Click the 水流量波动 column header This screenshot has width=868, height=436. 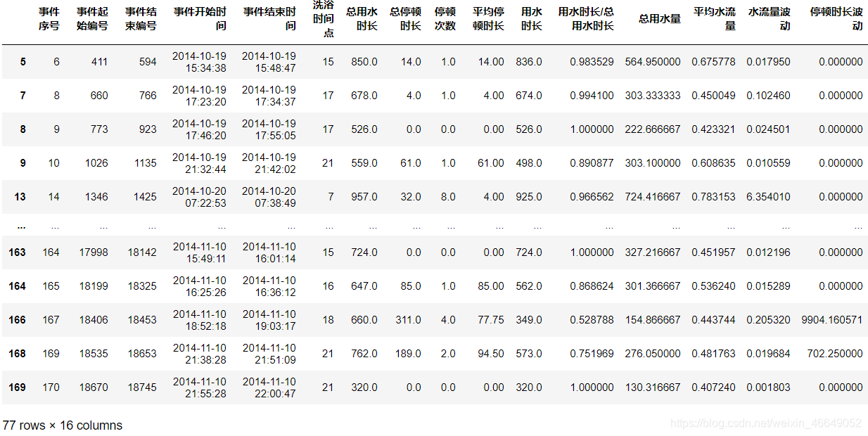coord(770,19)
